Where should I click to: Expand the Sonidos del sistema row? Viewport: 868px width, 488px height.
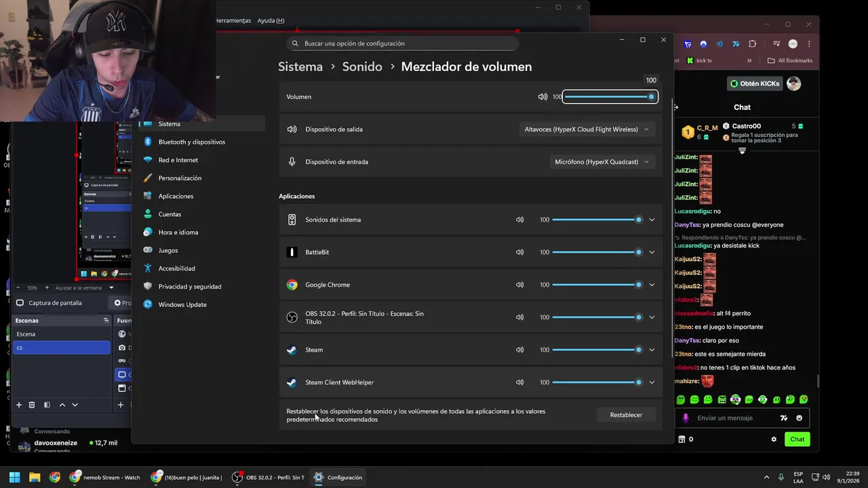pos(652,220)
